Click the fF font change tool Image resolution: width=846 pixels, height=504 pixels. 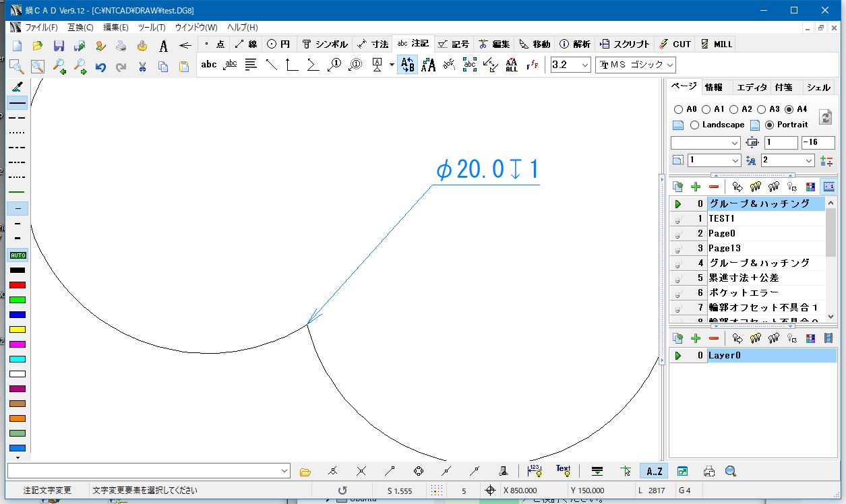(x=533, y=65)
